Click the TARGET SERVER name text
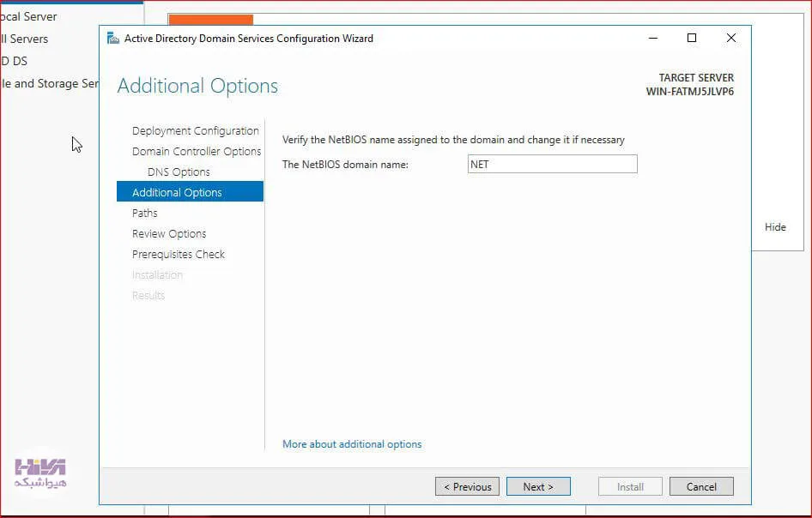Screen dimensions: 812x518 tap(690, 92)
